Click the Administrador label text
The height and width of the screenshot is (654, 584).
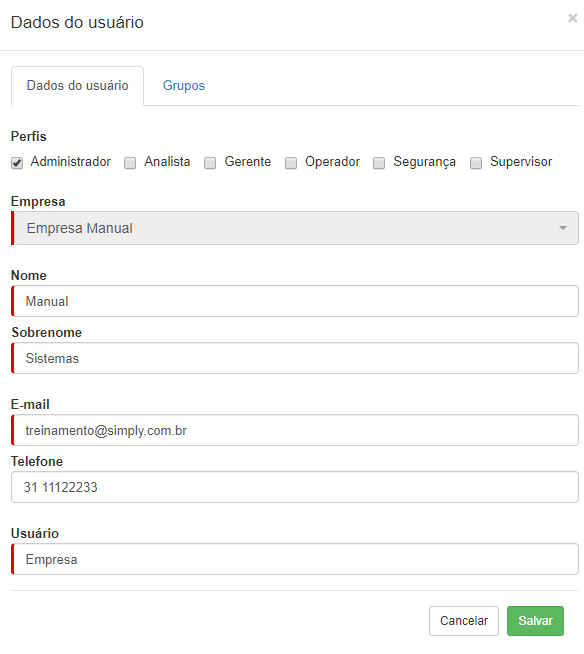point(70,161)
